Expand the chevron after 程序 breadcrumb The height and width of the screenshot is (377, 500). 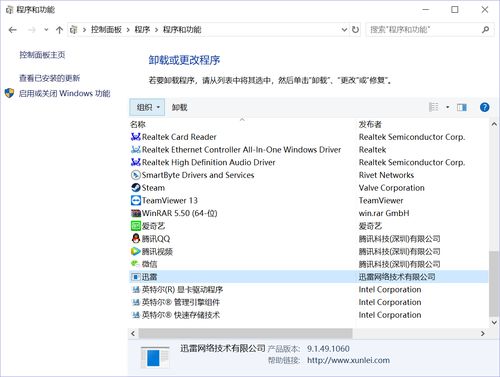click(156, 30)
